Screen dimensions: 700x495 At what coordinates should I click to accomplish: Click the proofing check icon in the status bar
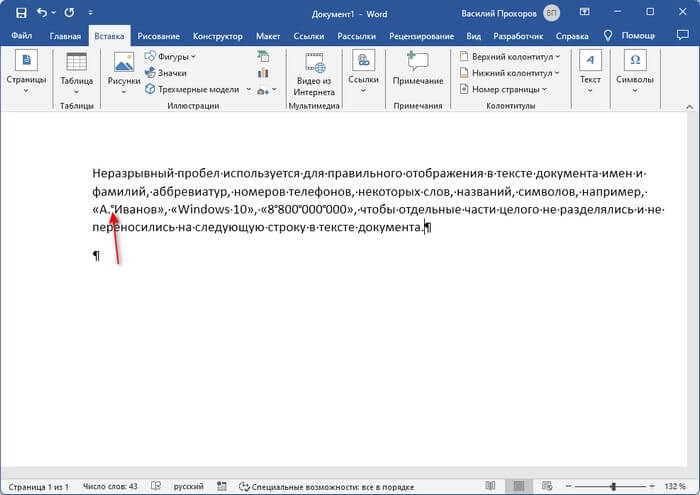point(156,486)
